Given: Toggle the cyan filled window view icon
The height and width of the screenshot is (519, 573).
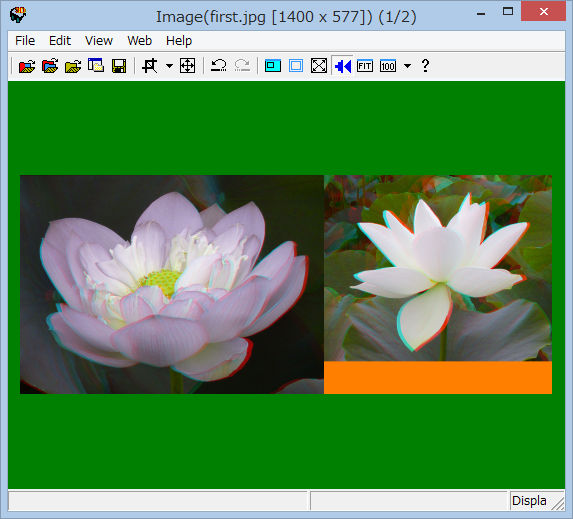Looking at the screenshot, I should (273, 66).
